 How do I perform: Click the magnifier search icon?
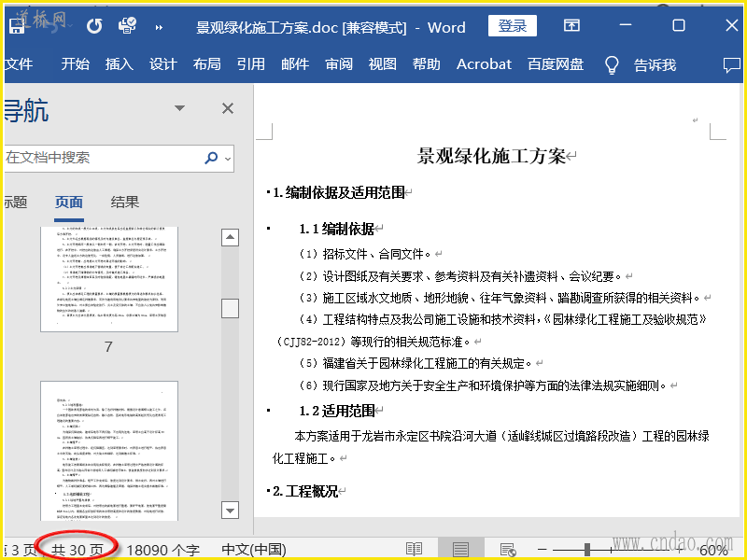(211, 158)
